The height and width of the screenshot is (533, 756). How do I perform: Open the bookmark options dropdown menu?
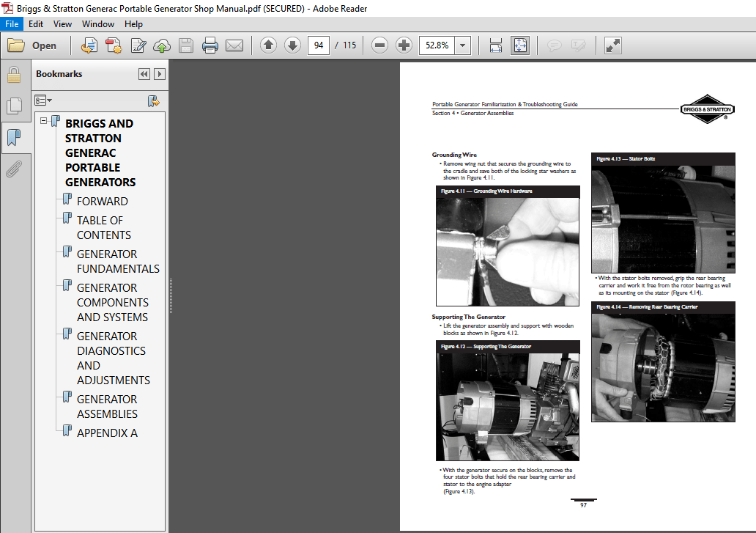click(43, 100)
